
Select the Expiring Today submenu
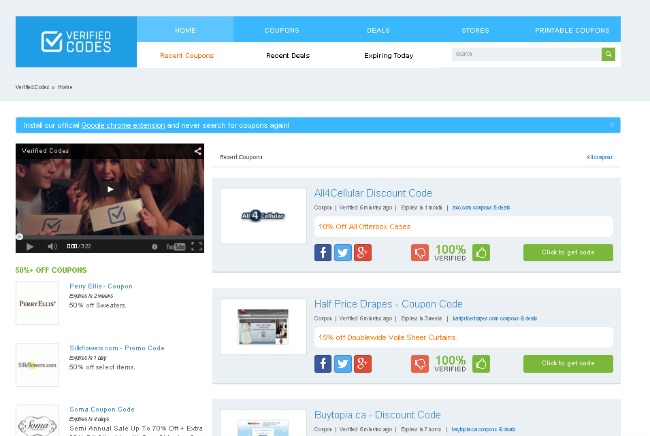point(389,56)
